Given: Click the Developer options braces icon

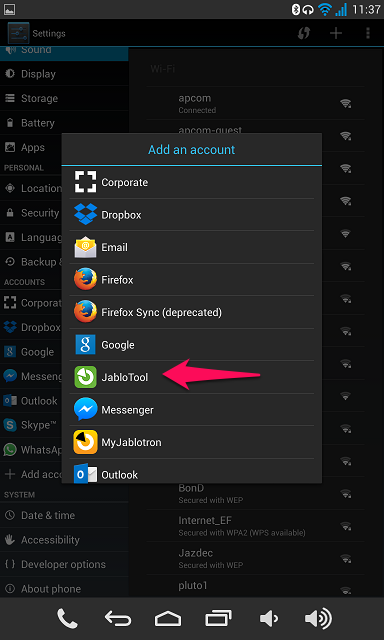Looking at the screenshot, I should 10,564.
